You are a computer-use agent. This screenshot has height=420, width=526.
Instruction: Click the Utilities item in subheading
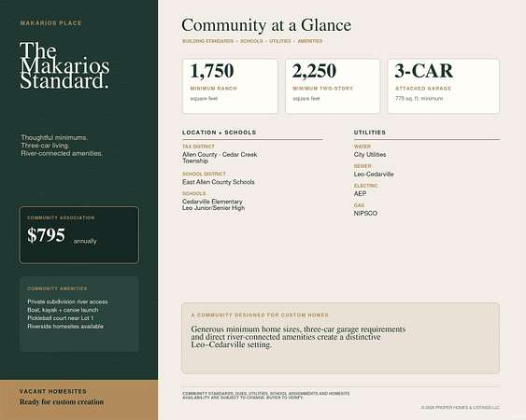(280, 41)
